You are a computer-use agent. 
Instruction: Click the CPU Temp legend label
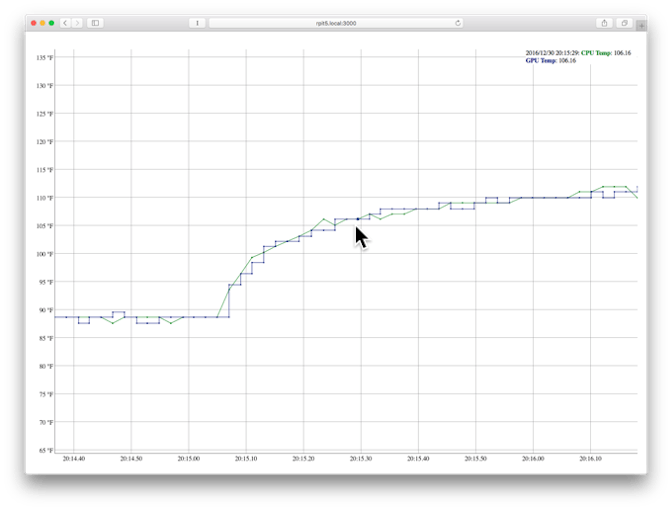(596, 53)
